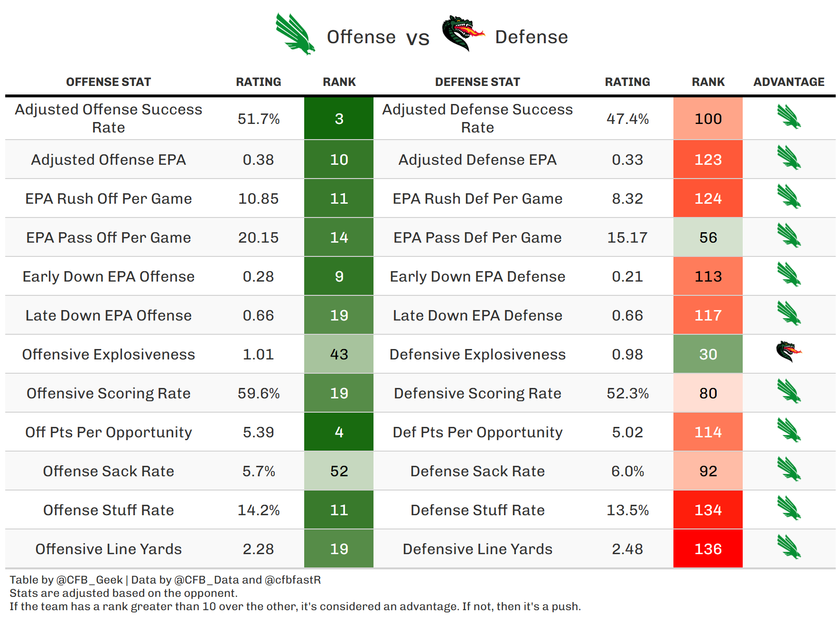This screenshot has height=623, width=840.
Task: Click the red rank 136 cell
Action: tap(708, 549)
